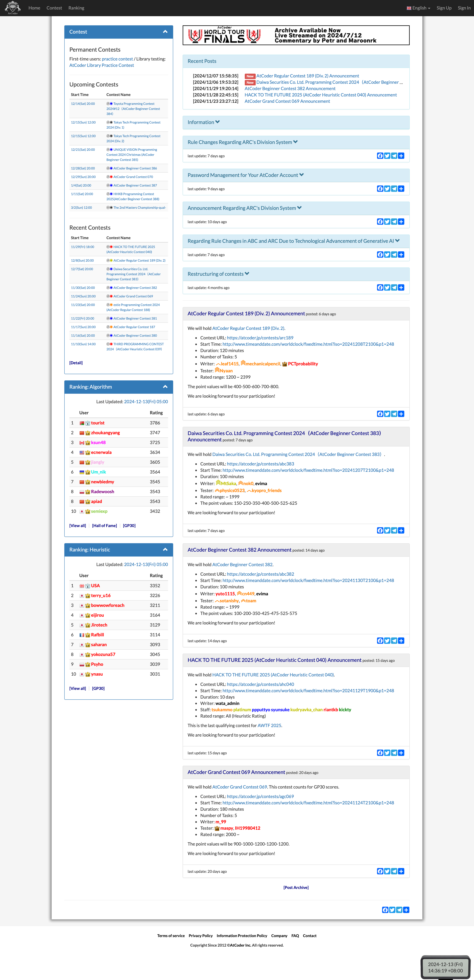Open 12/14(Sat) 20:00 start time link
474x980 pixels.
[83, 104]
